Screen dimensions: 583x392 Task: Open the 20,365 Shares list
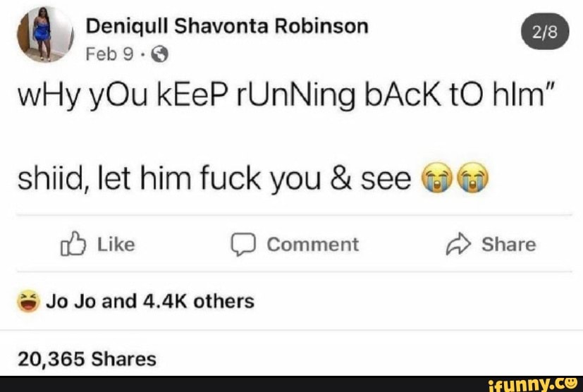(x=87, y=359)
